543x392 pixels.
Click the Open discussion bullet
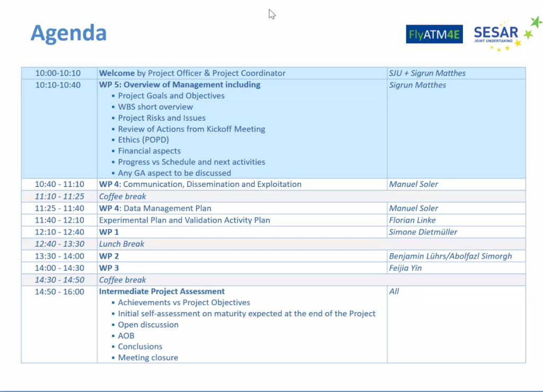pyautogui.click(x=148, y=325)
